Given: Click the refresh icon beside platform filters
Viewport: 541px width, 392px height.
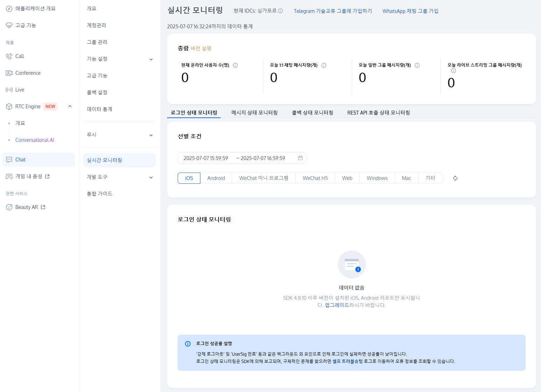Looking at the screenshot, I should [x=455, y=178].
